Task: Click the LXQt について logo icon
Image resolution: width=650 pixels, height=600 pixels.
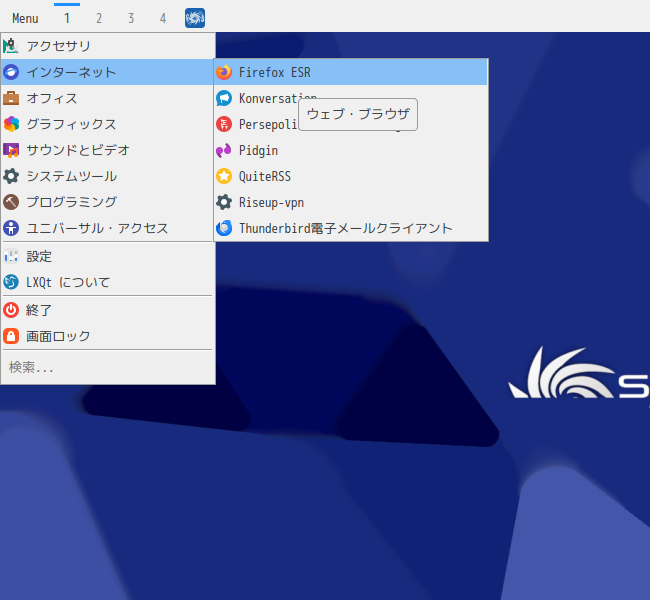Action: coord(11,282)
